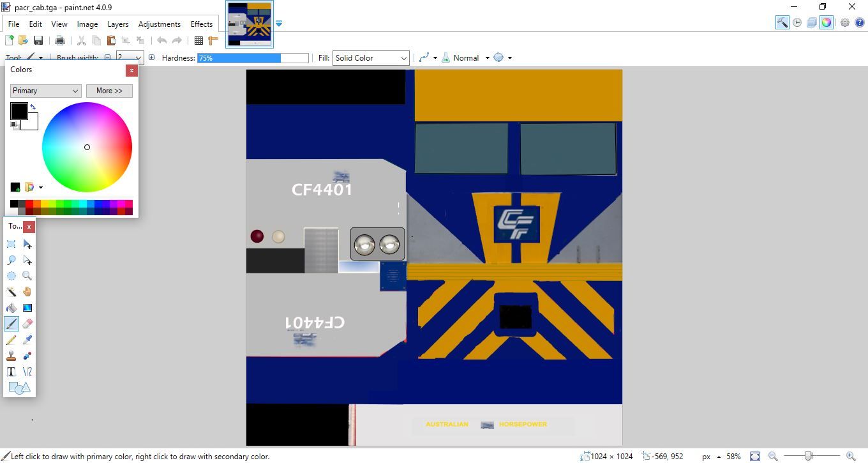868x463 pixels.
Task: Click the More button in Colors panel
Action: 108,91
